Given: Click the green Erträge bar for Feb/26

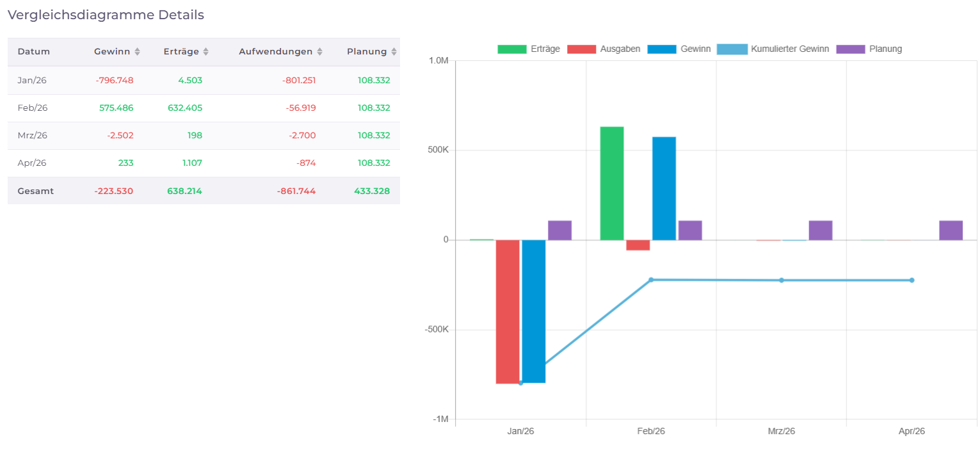Looking at the screenshot, I should pos(612,183).
